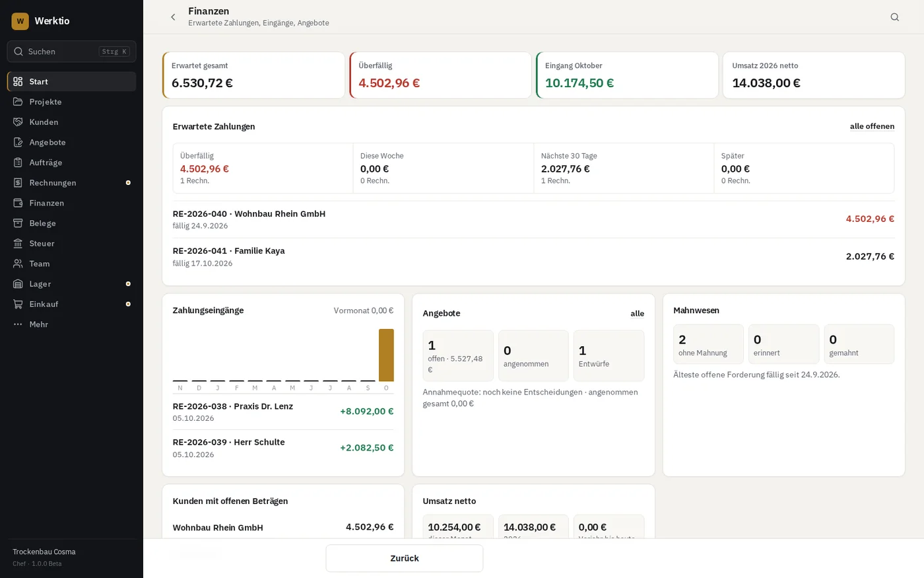The height and width of the screenshot is (578, 924).
Task: Open the 'alle' link in Angebote
Action: [637, 314]
